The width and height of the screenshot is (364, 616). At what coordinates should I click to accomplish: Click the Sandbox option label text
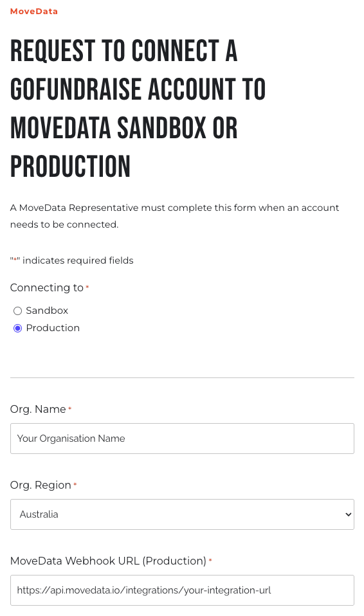[x=47, y=311]
